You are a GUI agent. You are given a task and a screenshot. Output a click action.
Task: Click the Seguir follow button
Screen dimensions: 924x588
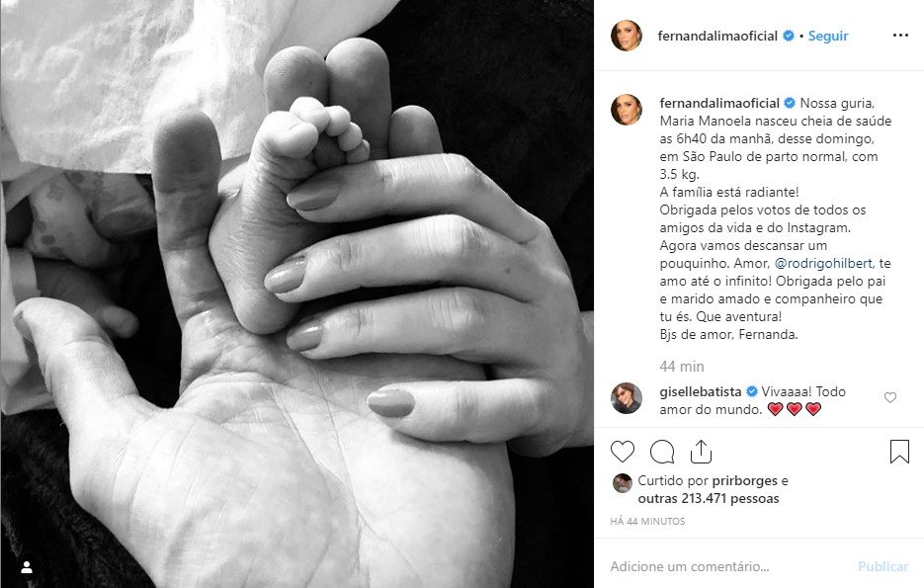coord(828,36)
